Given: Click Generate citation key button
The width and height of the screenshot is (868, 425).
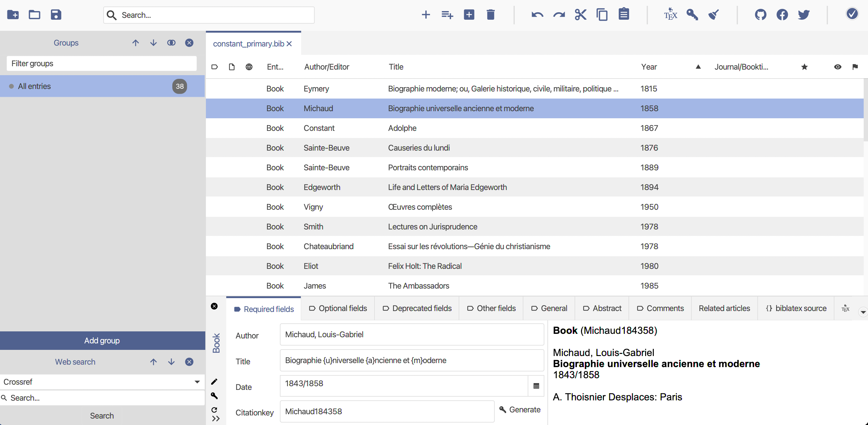Looking at the screenshot, I should pyautogui.click(x=520, y=410).
